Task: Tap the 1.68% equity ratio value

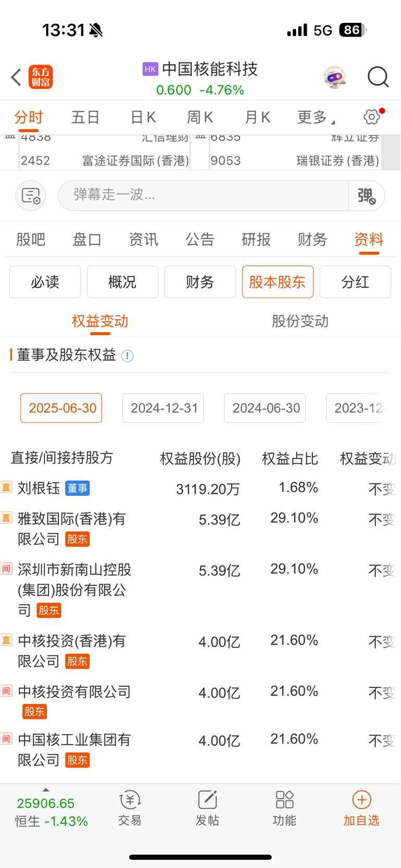Action: point(298,487)
